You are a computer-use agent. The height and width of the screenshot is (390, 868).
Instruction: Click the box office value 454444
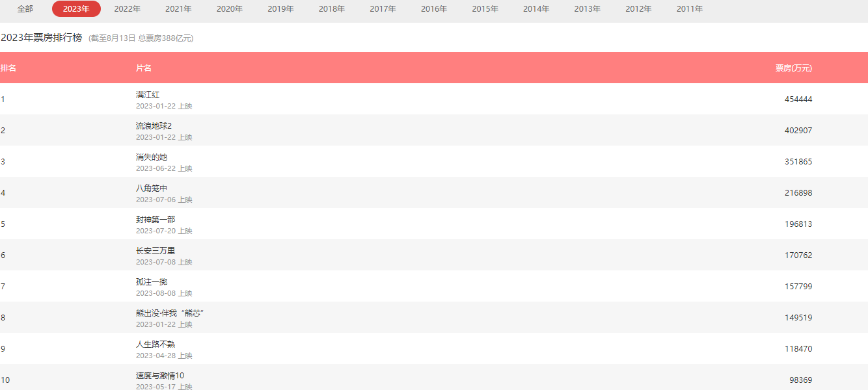click(798, 99)
